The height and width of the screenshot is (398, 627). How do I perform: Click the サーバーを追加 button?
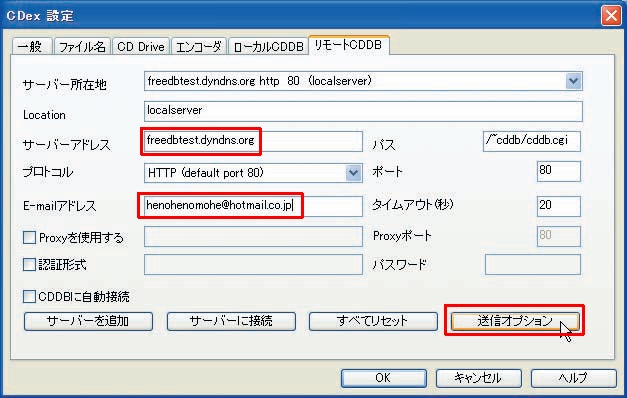coord(88,321)
